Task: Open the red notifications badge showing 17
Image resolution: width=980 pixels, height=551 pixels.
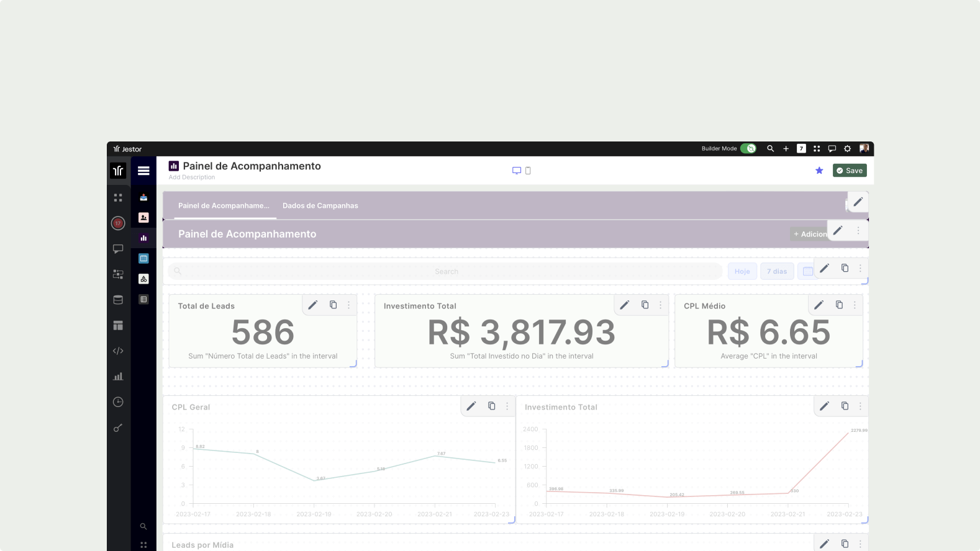Action: click(118, 223)
